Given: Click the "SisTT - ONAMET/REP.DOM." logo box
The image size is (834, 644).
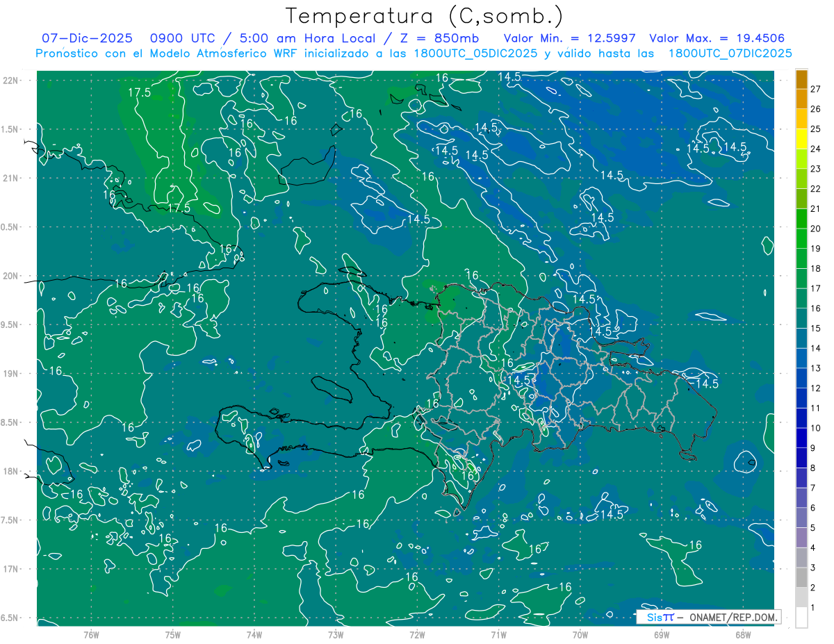Looking at the screenshot, I should (x=708, y=617).
